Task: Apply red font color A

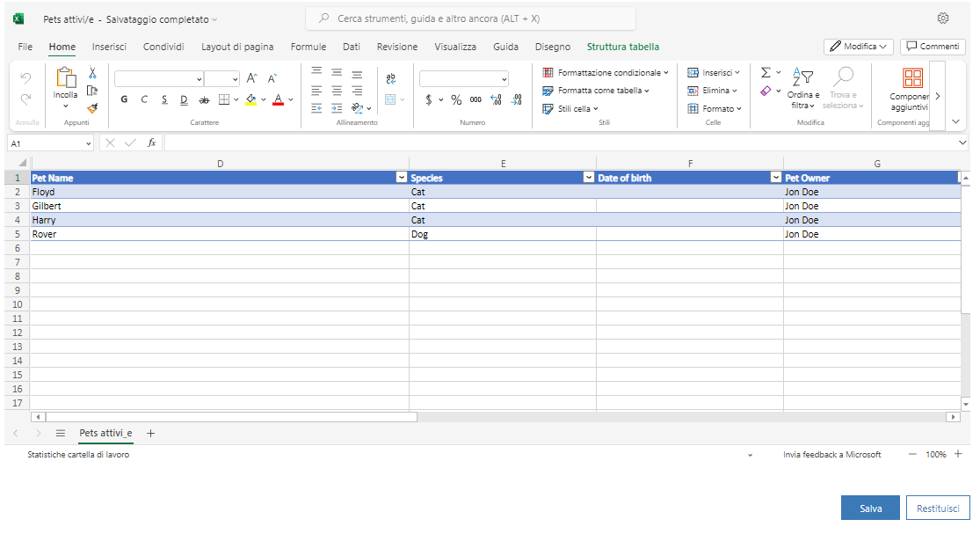Action: coord(278,99)
